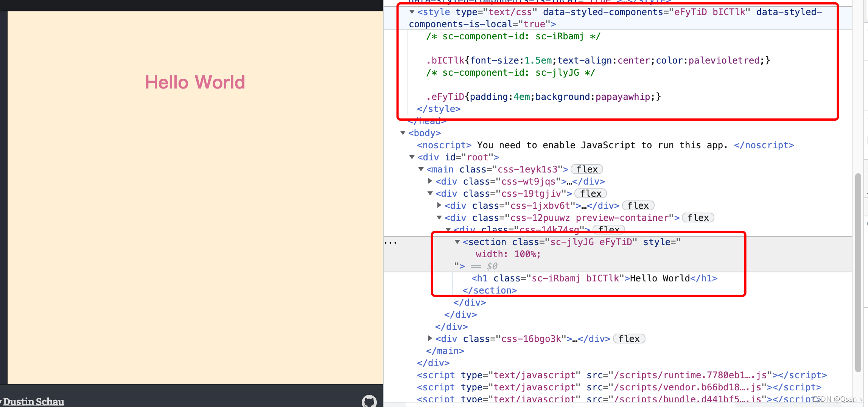Click the width: 100% inline style value
The width and height of the screenshot is (868, 407).
508,254
